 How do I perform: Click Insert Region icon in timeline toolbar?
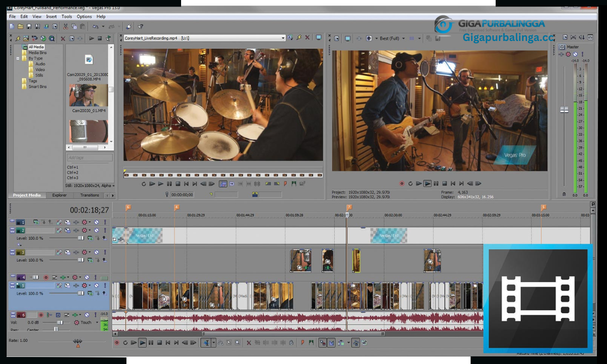click(311, 343)
